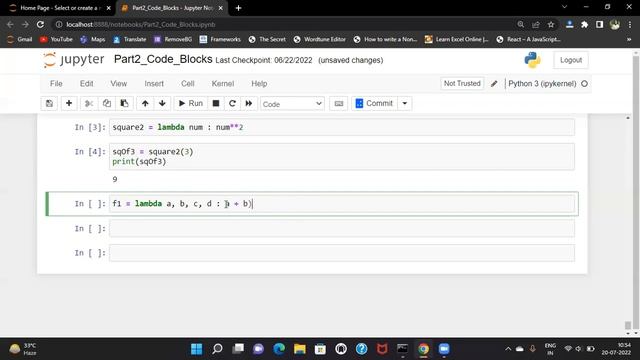640x360 pixels.
Task: Select the first empty code cell
Action: [x=342, y=229]
